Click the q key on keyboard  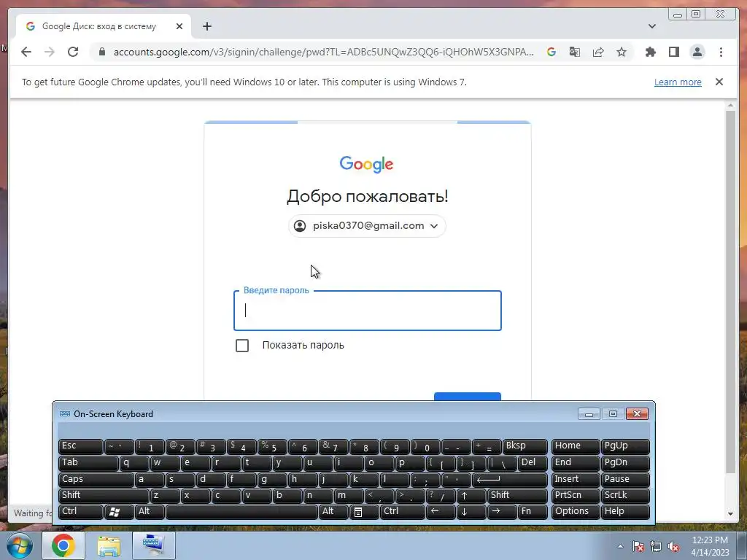(x=134, y=463)
